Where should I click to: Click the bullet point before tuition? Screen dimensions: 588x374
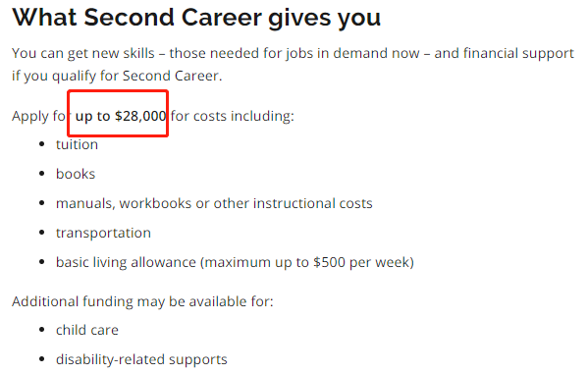(42, 144)
